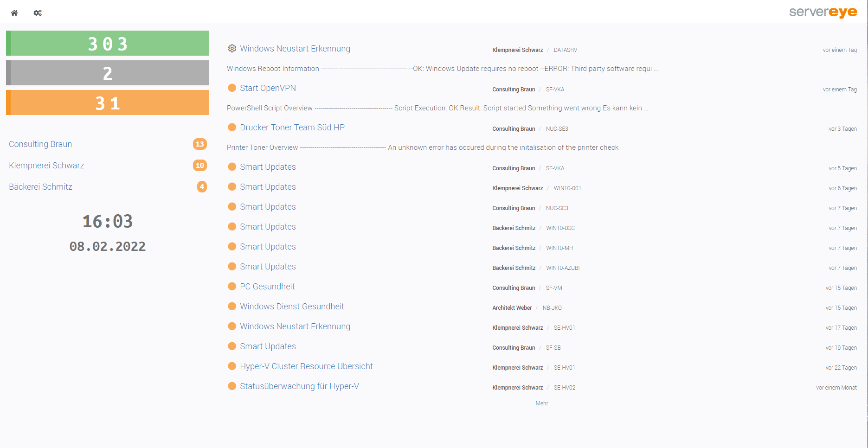
Task: Open settings via the gears icon
Action: (38, 13)
